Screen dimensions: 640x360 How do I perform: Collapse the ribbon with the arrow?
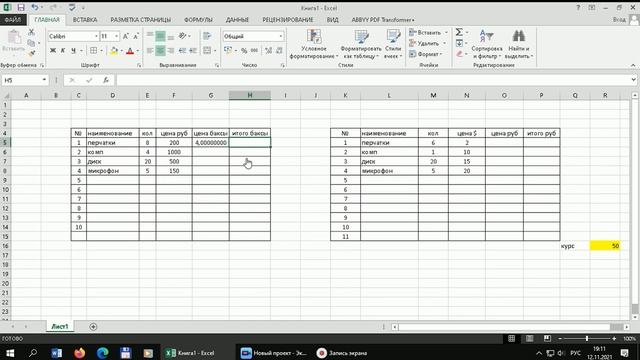pos(633,65)
